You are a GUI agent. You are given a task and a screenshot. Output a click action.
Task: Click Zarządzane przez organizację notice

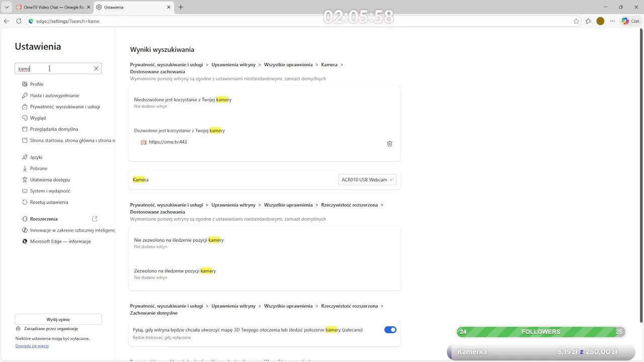tap(51, 329)
